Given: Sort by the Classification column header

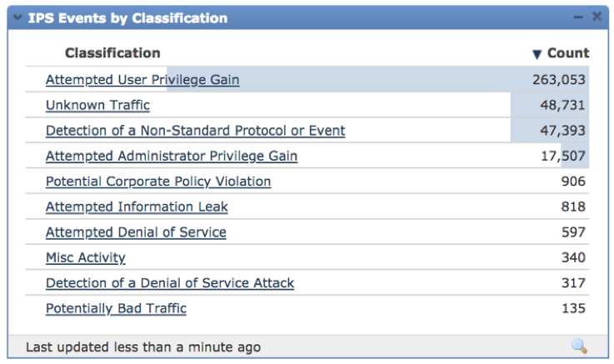Looking at the screenshot, I should click(112, 53).
